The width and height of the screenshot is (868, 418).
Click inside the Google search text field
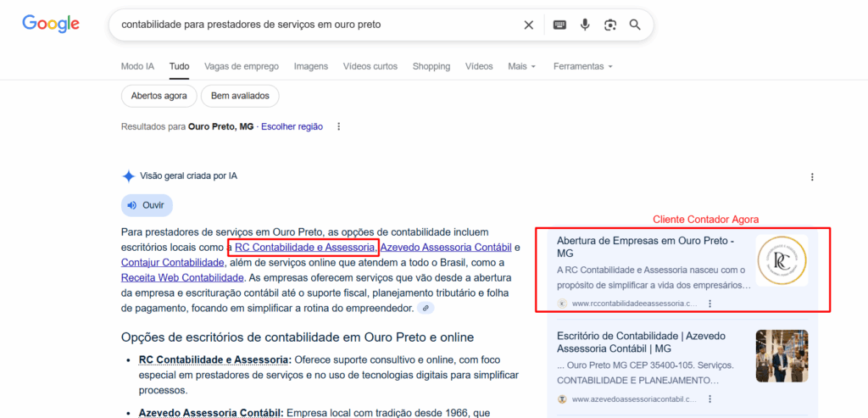(x=314, y=25)
